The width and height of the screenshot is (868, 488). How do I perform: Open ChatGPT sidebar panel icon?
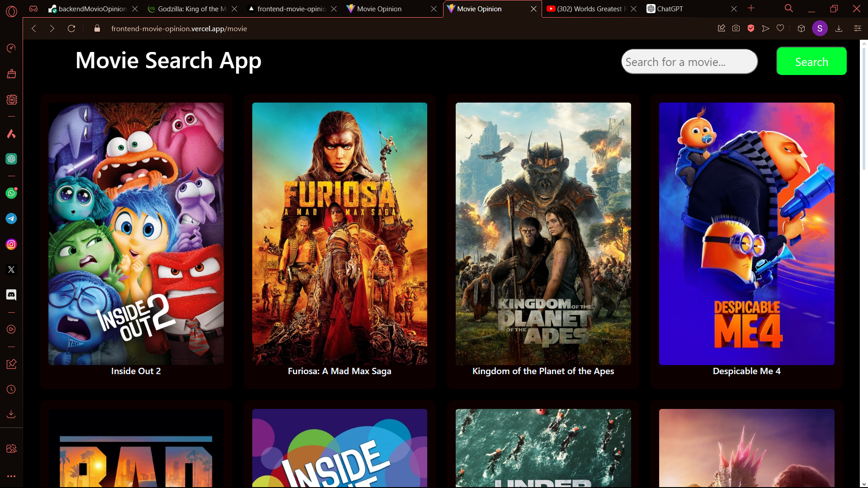tap(11, 159)
